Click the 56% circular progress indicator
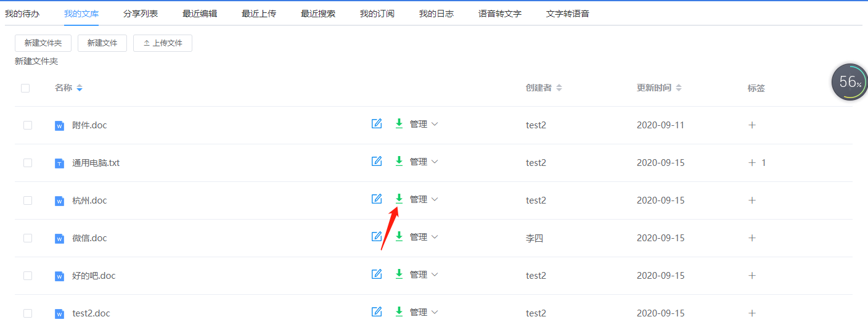 (850, 82)
